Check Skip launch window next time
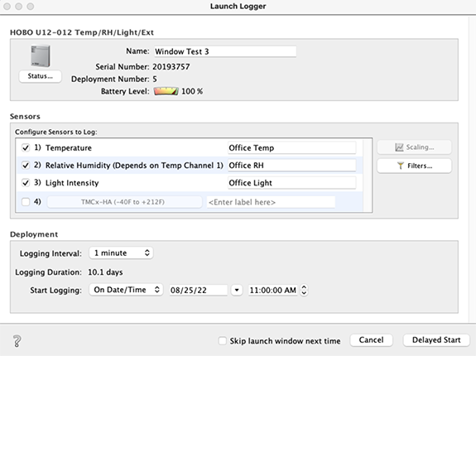This screenshot has height=476, width=476. click(223, 341)
